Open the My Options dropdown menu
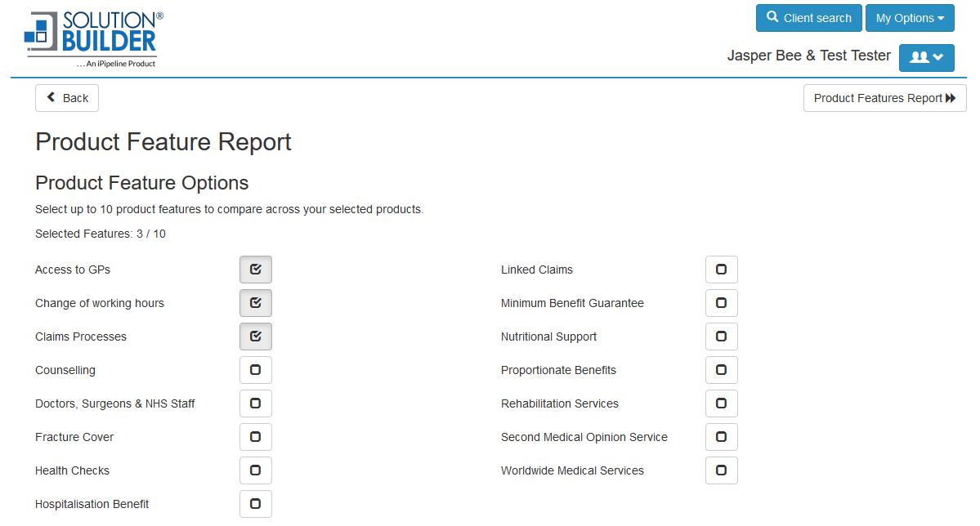The width and height of the screenshot is (980, 526). pyautogui.click(x=910, y=18)
